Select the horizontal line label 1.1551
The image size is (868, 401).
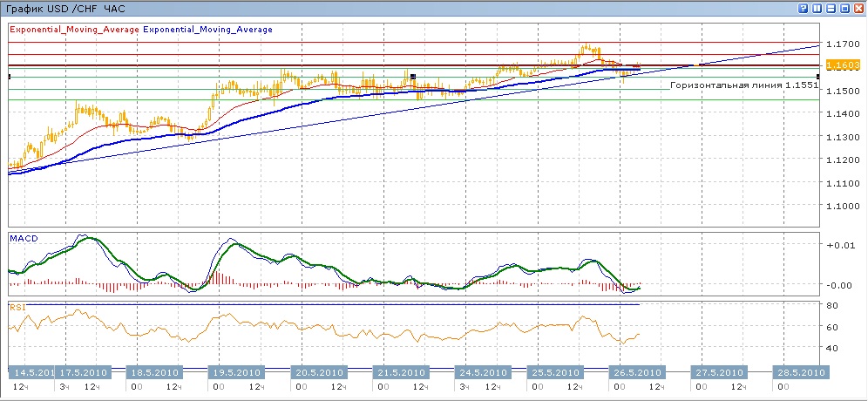click(x=743, y=85)
